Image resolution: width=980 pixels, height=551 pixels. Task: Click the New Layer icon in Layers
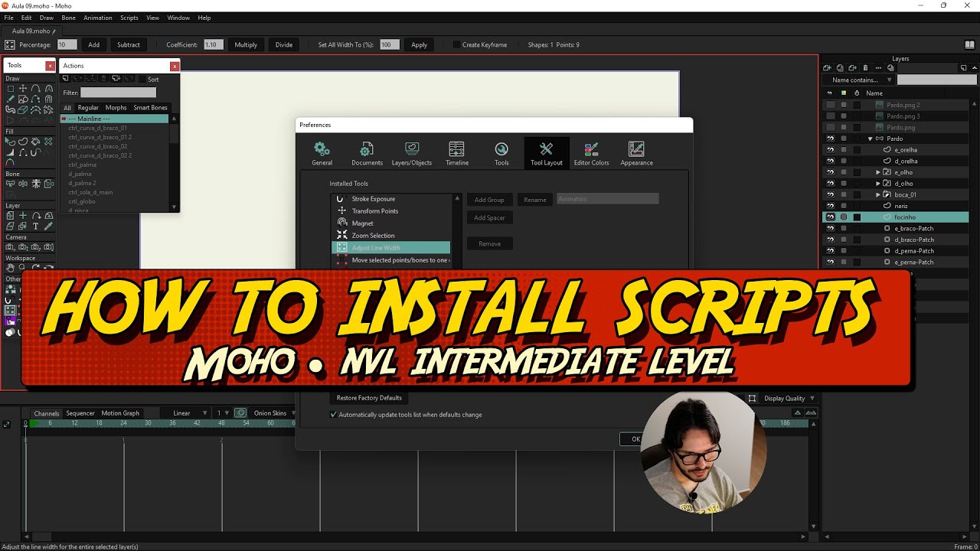click(827, 68)
